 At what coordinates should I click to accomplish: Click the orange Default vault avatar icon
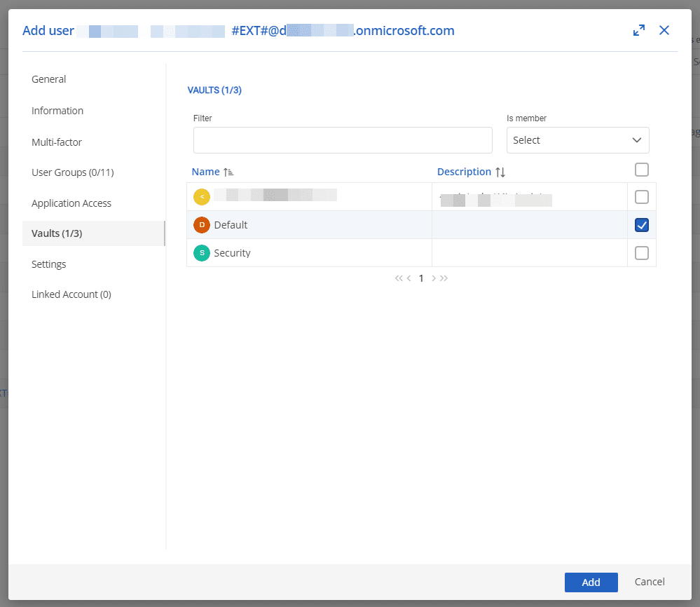(202, 225)
